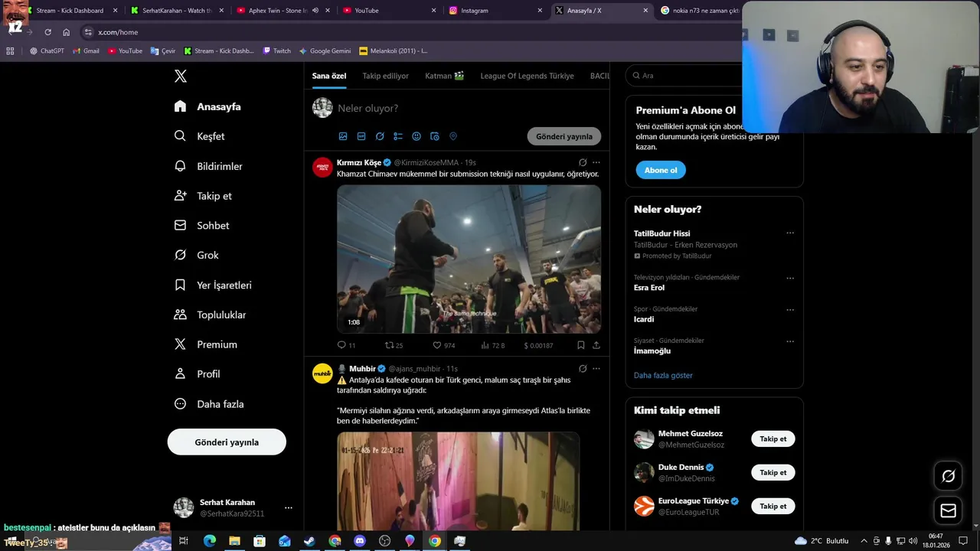
Task: Click the X logo in the sidebar
Action: [x=180, y=76]
